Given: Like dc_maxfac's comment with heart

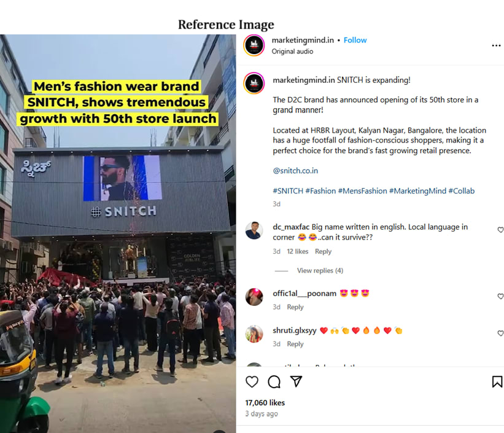Looking at the screenshot, I should pos(500,230).
